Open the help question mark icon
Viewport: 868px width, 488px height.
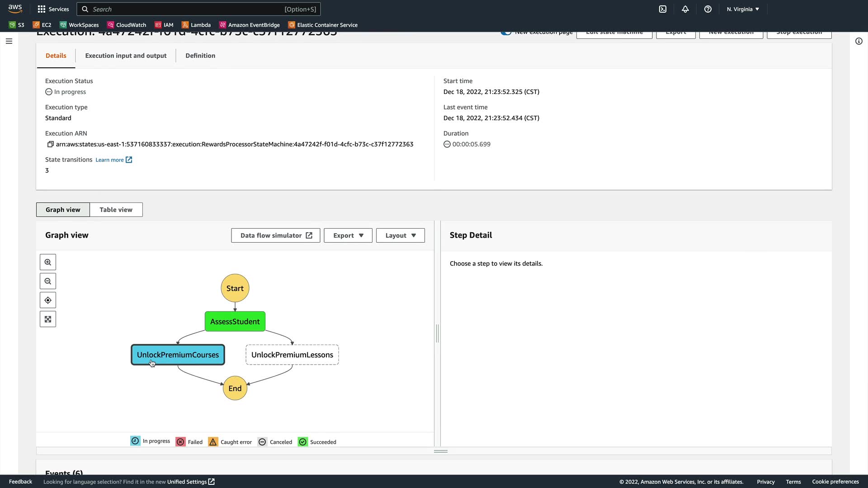click(x=708, y=9)
